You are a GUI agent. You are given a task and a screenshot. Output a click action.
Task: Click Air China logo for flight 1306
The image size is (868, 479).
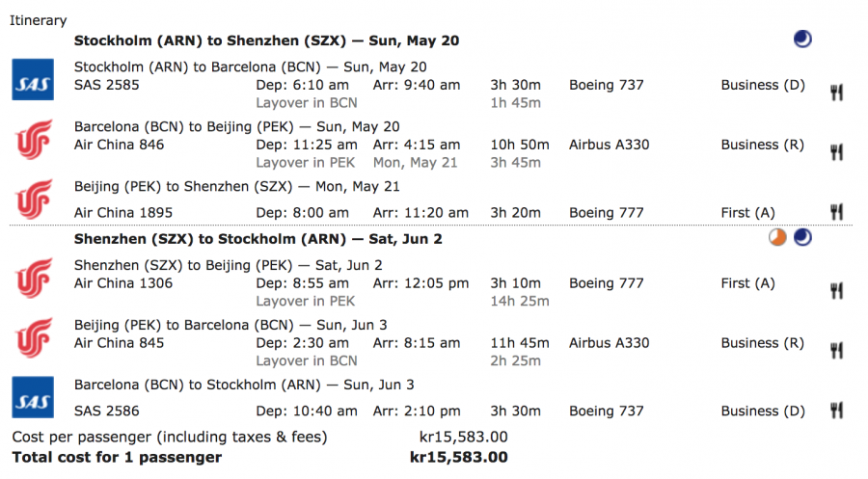(30, 278)
